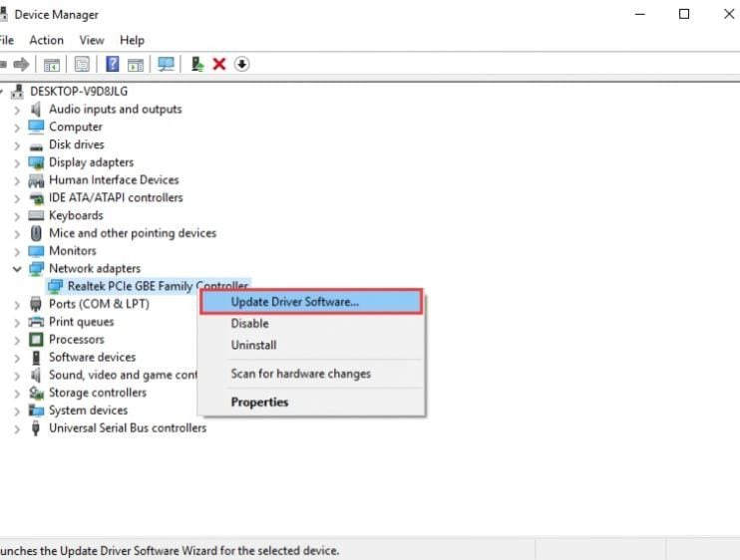Expand the Universal Serial Bus controllers node
This screenshot has width=740, height=560.
click(x=17, y=428)
